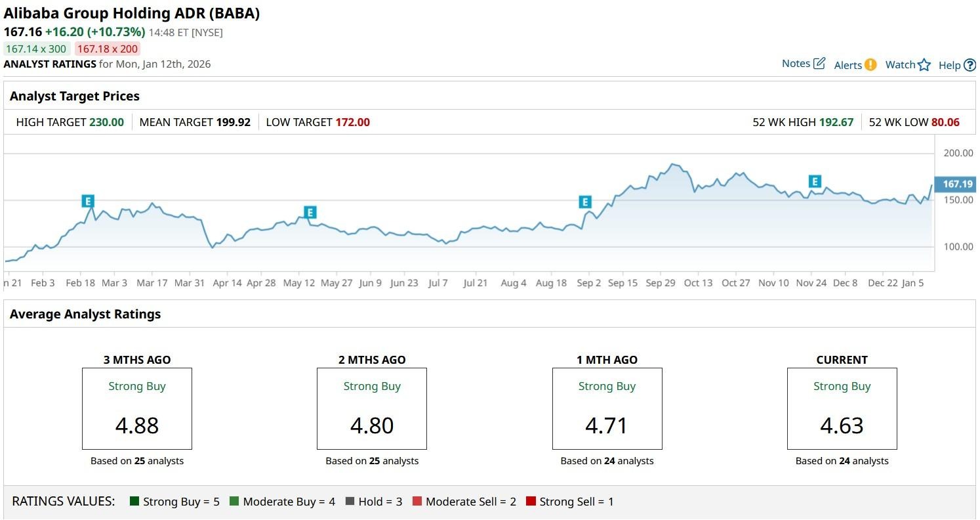
Task: Select the earnings 'E' marker near Nov 24
Action: click(x=815, y=181)
